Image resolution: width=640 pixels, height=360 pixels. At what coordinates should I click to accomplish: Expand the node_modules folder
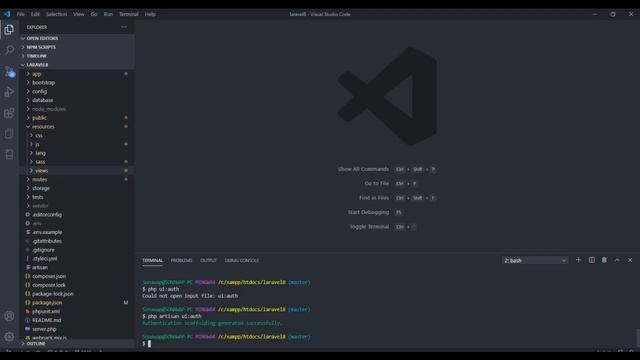point(77,109)
